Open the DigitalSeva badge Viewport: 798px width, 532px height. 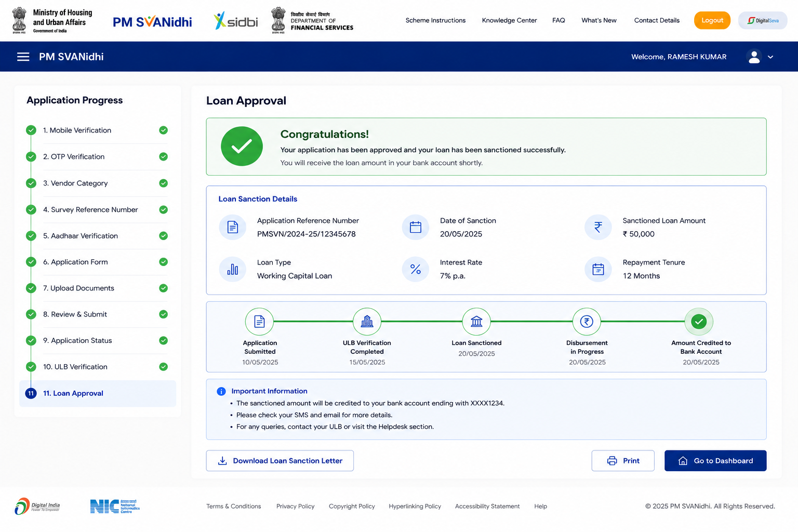pos(763,20)
